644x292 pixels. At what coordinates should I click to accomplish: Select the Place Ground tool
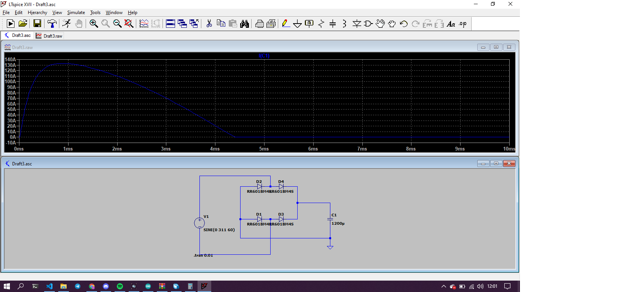[297, 24]
